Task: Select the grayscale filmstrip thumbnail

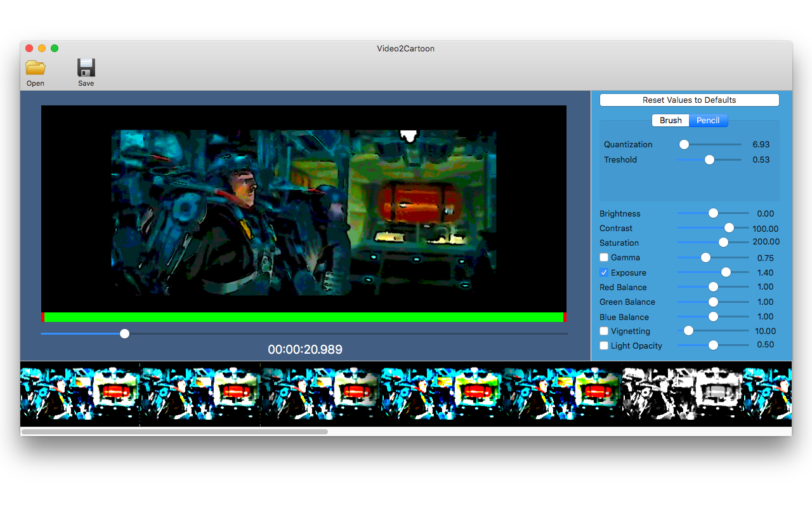Action: pyautogui.click(x=682, y=394)
